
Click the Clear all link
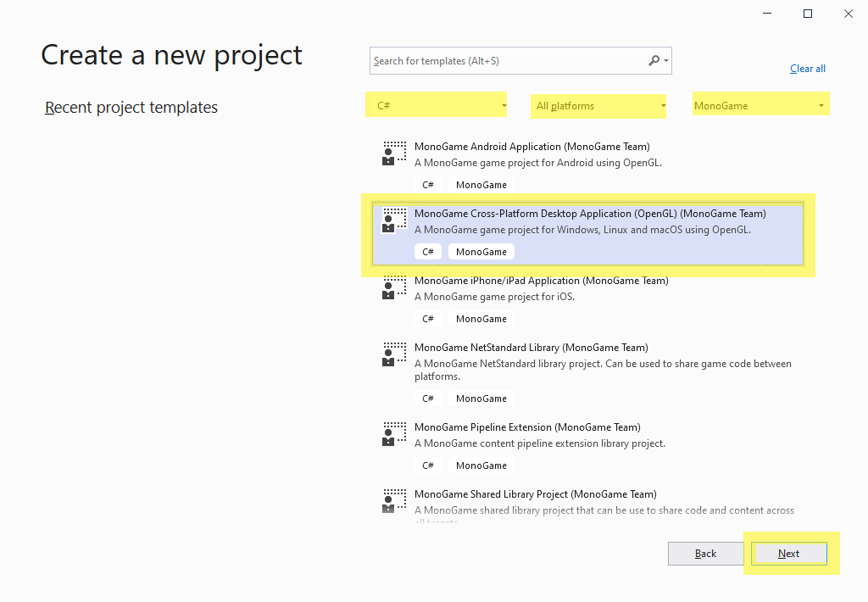pos(807,69)
